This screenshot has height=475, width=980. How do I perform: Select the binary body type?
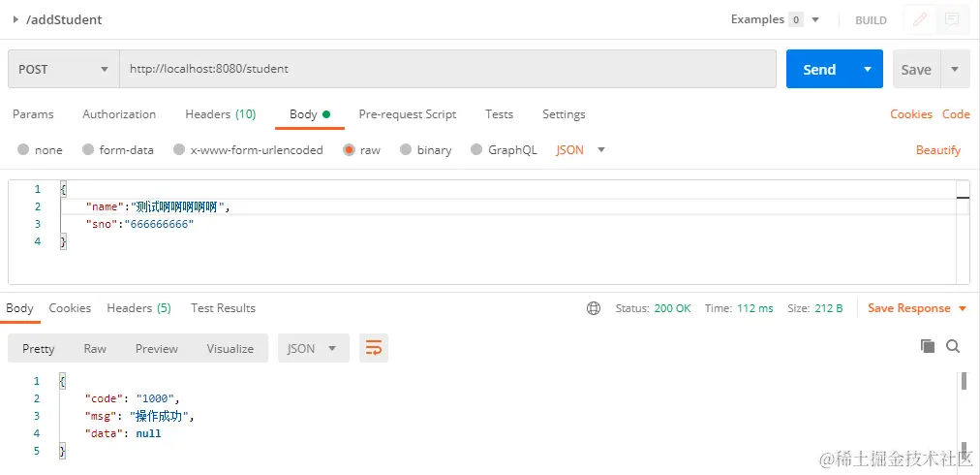[426, 150]
